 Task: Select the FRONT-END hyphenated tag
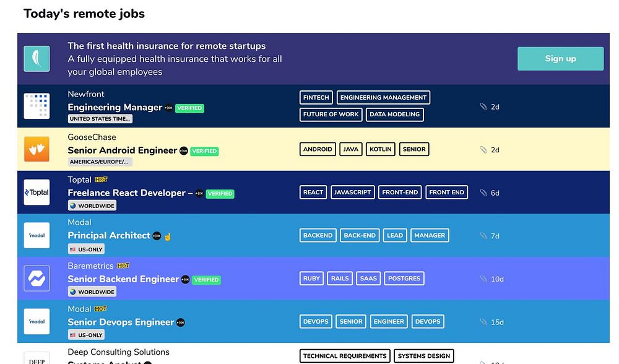(x=400, y=193)
